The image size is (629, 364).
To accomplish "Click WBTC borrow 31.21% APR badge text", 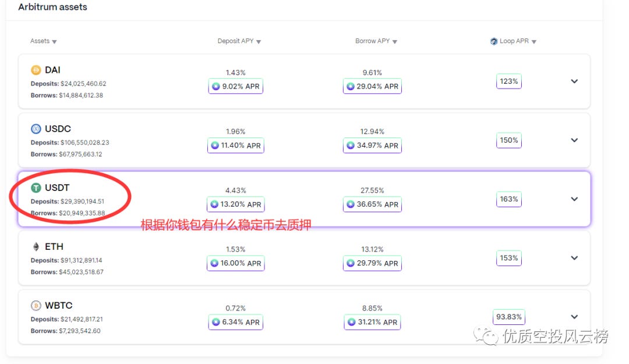I will (377, 322).
